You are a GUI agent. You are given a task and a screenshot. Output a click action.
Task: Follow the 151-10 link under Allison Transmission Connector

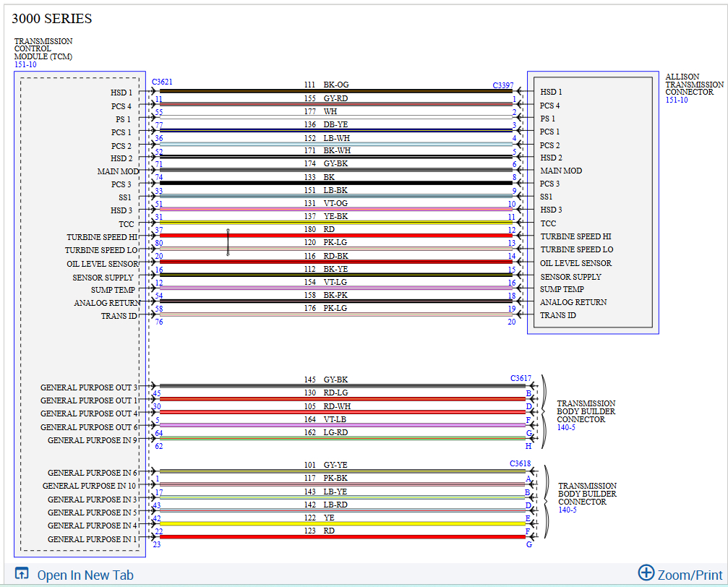[677, 100]
